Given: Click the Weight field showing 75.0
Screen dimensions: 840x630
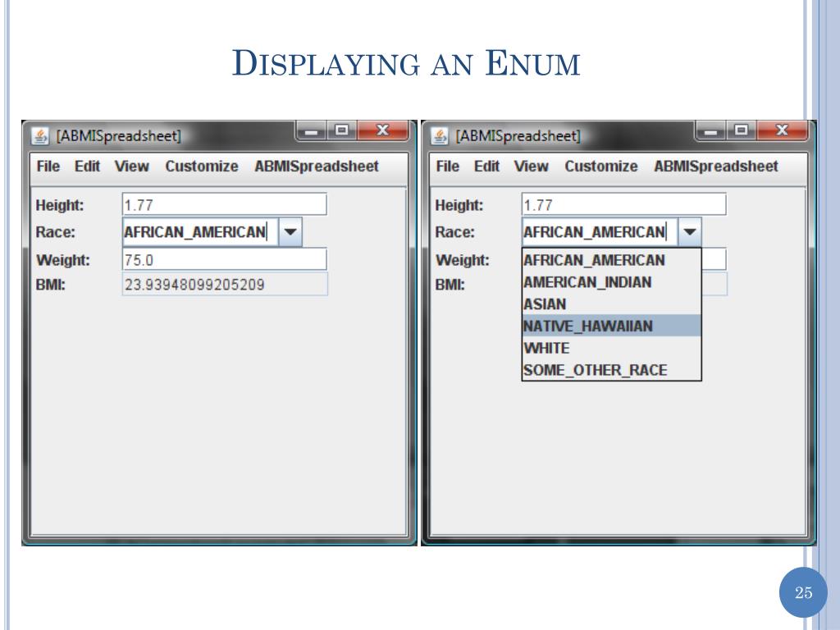Looking at the screenshot, I should tap(225, 259).
